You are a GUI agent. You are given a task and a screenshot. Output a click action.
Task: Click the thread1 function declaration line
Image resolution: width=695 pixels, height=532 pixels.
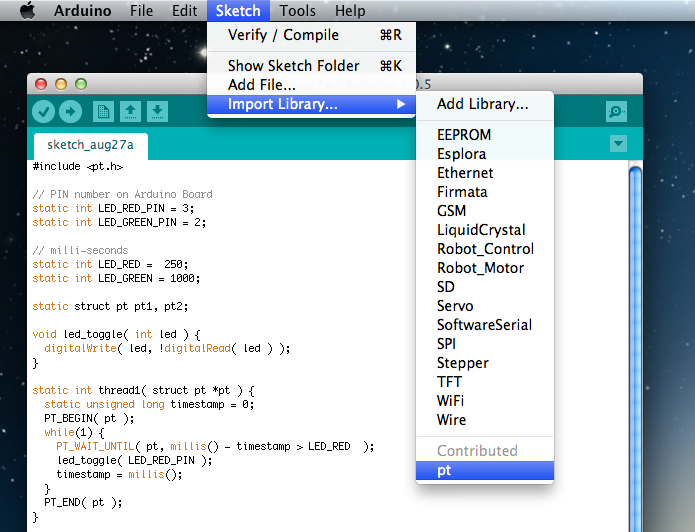click(x=143, y=391)
